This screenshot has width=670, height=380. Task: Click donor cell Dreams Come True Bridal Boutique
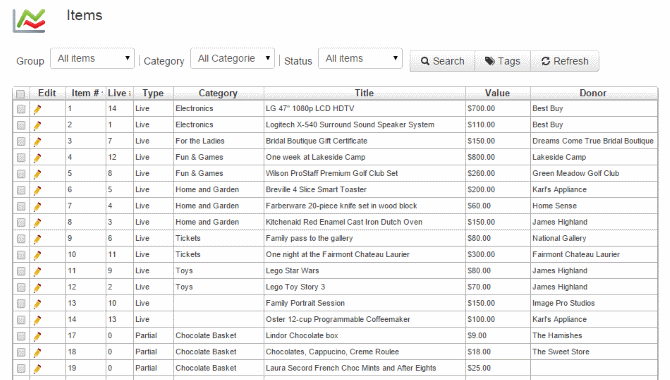click(x=593, y=141)
